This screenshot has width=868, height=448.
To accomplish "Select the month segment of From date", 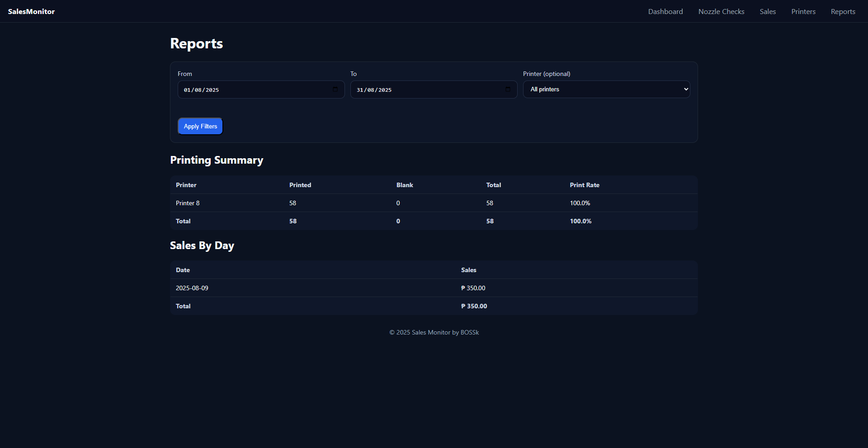I will tap(198, 90).
